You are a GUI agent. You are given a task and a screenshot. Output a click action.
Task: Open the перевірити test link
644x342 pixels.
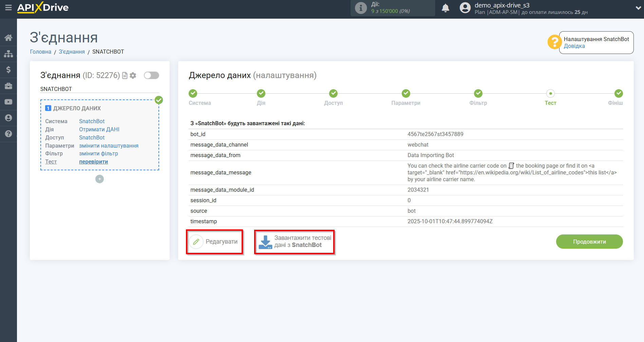point(93,162)
